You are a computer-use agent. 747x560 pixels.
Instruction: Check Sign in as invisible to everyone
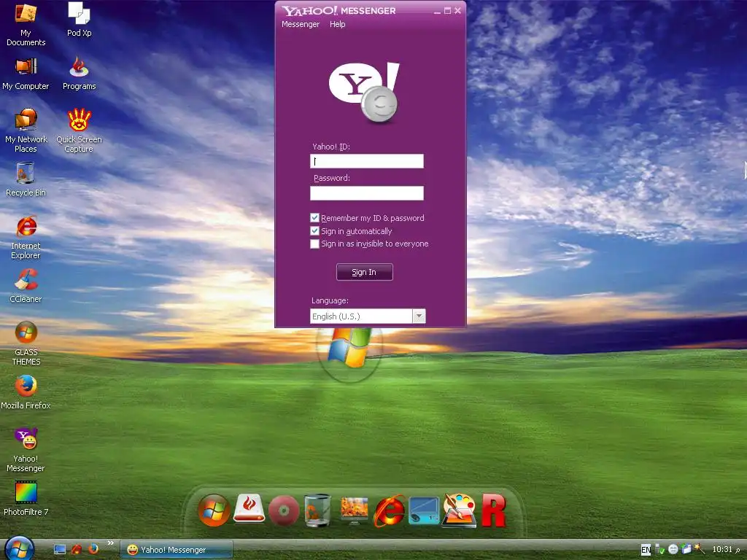[x=314, y=244]
